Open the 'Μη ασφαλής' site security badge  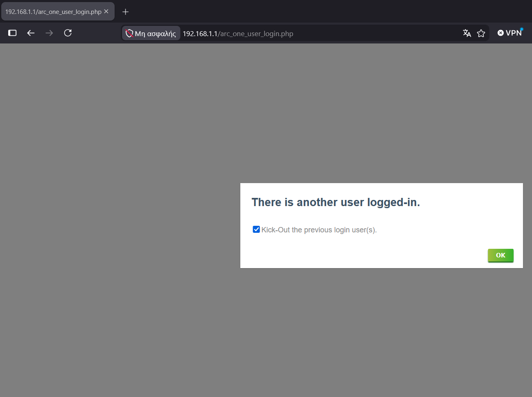click(151, 33)
